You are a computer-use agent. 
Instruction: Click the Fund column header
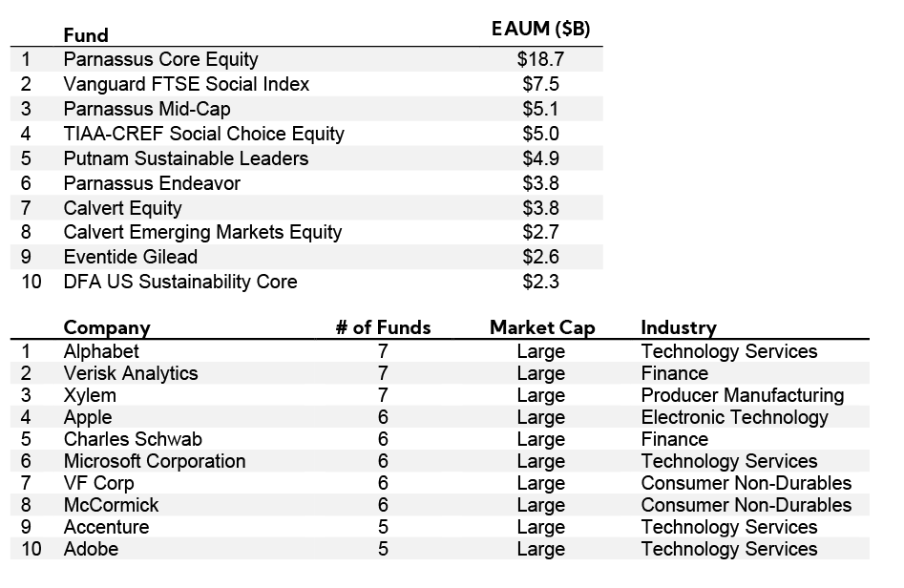[86, 35]
